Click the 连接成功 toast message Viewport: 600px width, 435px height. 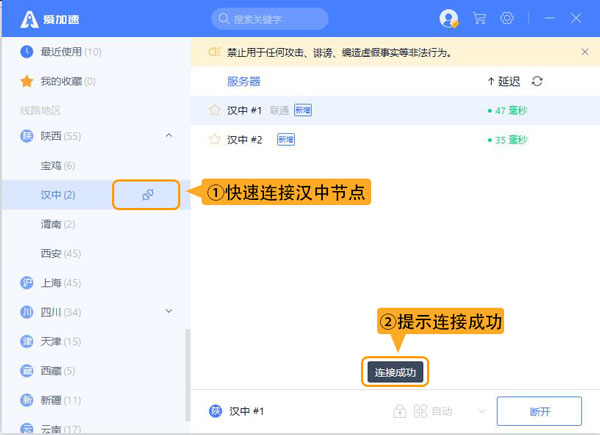[395, 372]
